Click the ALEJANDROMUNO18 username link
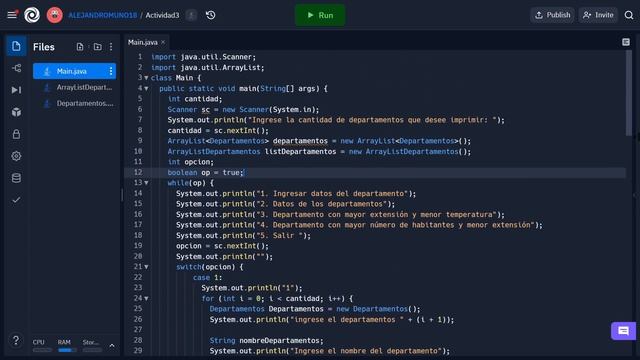The image size is (640, 360). click(102, 15)
